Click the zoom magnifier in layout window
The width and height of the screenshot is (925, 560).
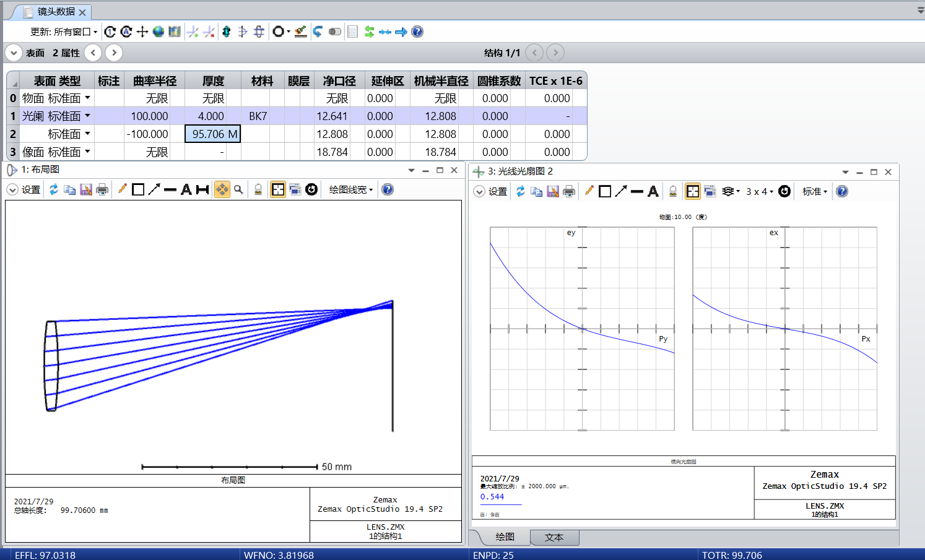point(238,189)
